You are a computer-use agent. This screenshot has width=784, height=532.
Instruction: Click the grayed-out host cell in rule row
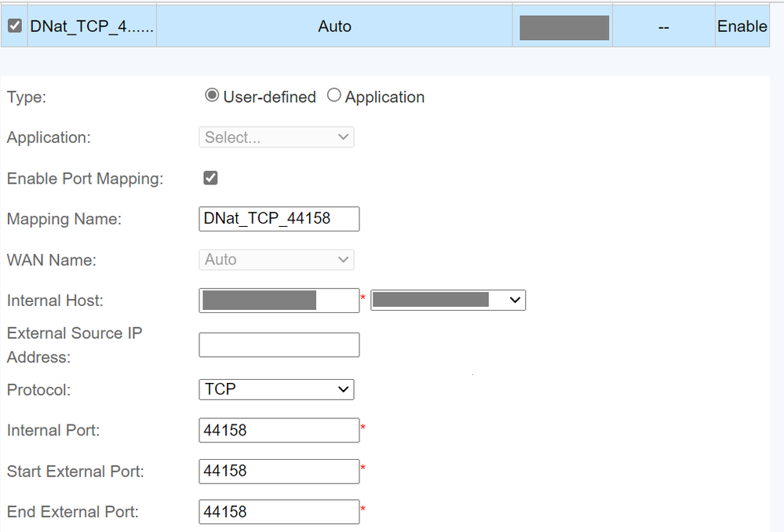pyautogui.click(x=563, y=27)
